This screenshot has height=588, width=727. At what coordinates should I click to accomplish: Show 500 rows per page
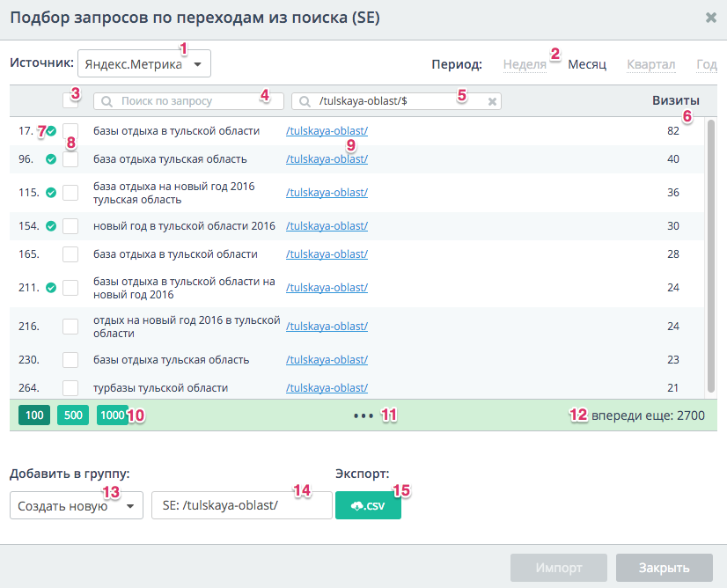click(x=72, y=415)
